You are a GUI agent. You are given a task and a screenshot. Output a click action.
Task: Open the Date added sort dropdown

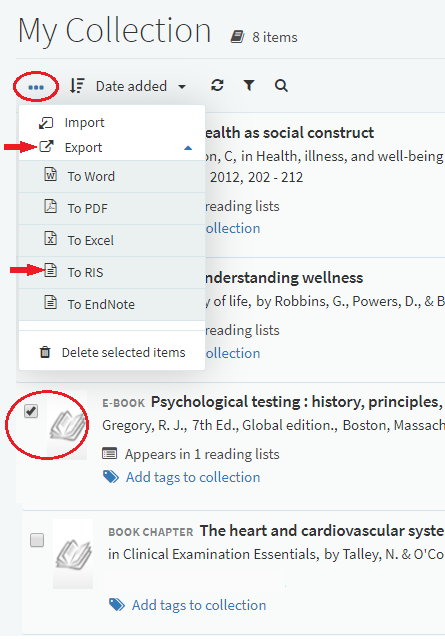coord(141,86)
